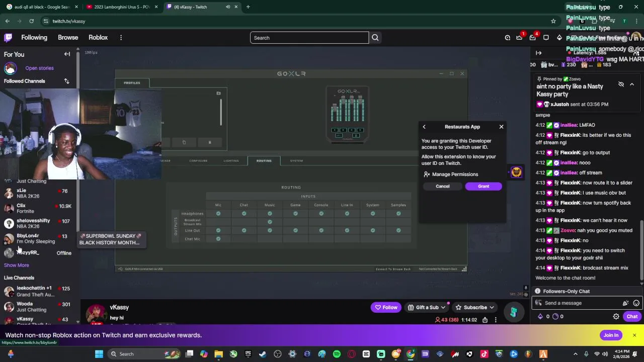
Task: Open the Windows Start menu
Action: pos(99,354)
